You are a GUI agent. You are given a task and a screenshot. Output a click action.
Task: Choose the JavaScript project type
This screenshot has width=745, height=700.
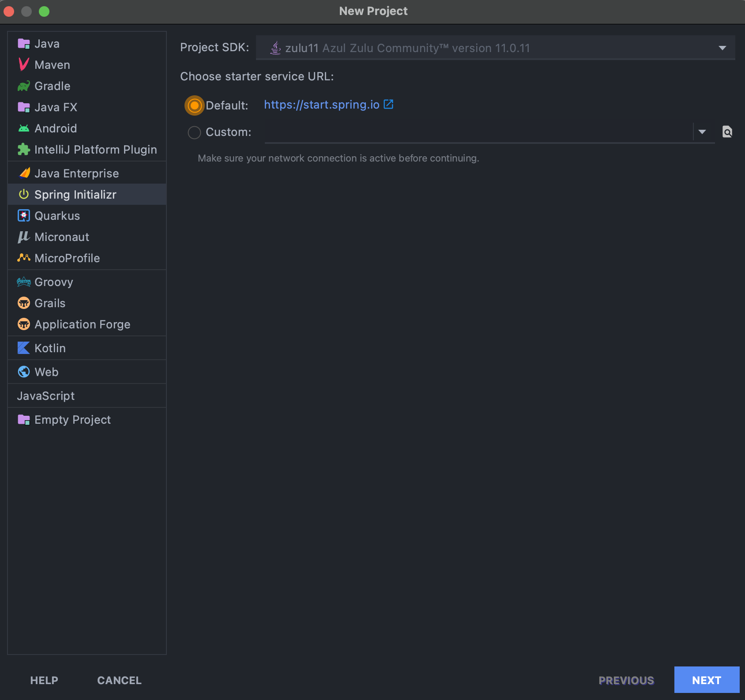point(87,396)
